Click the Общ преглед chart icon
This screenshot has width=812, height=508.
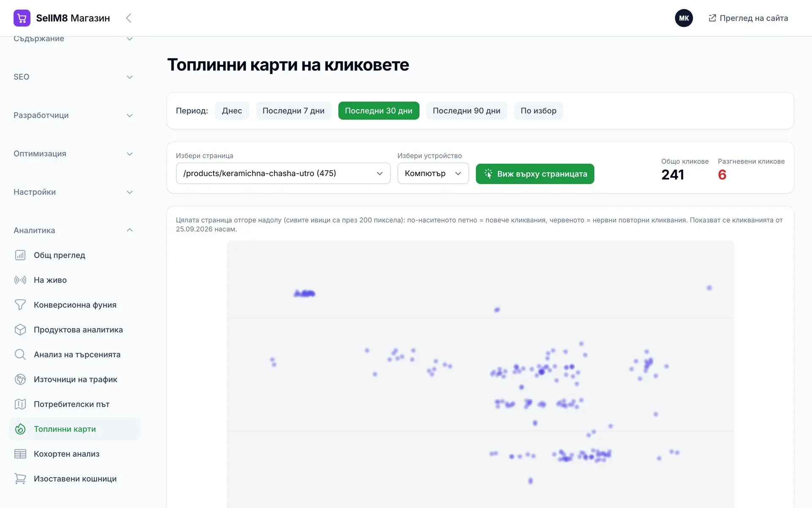[20, 255]
